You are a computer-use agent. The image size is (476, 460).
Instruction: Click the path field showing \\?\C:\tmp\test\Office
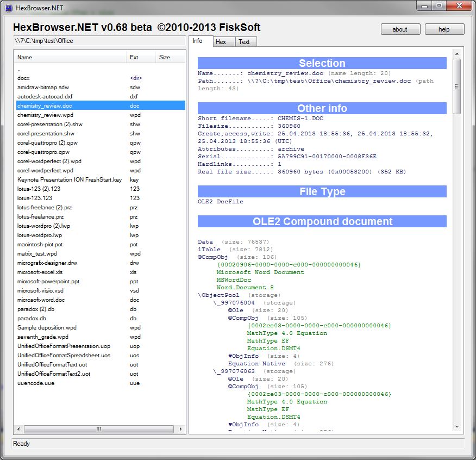[x=99, y=41]
